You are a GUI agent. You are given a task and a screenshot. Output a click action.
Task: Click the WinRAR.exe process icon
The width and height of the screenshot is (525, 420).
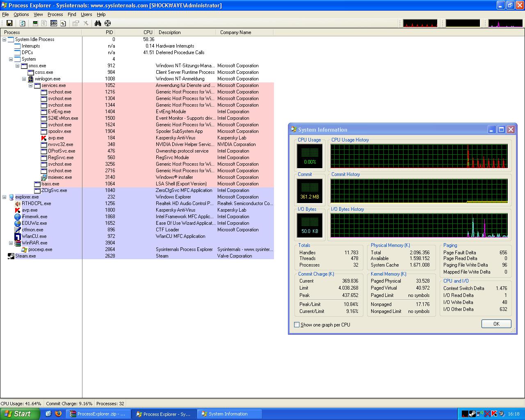(x=18, y=243)
